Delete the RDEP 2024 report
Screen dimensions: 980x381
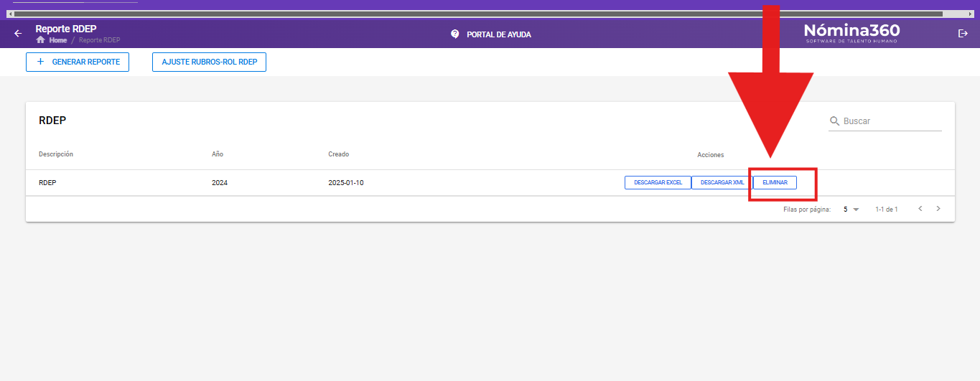[x=775, y=182]
